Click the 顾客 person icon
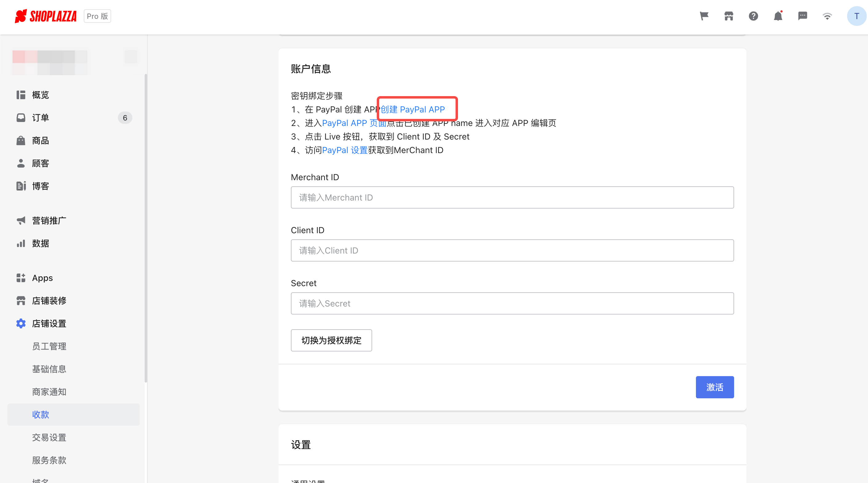The image size is (868, 483). 21,163
